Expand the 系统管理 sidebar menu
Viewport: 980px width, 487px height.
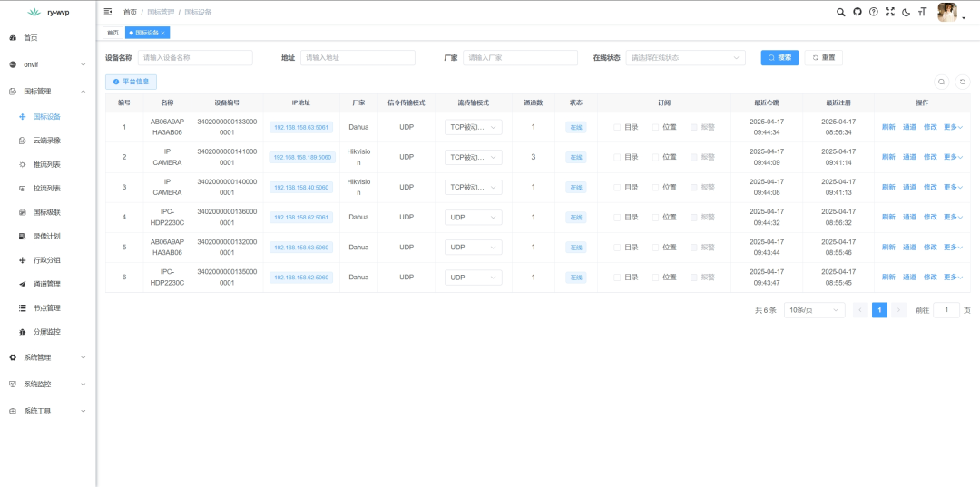pyautogui.click(x=47, y=357)
